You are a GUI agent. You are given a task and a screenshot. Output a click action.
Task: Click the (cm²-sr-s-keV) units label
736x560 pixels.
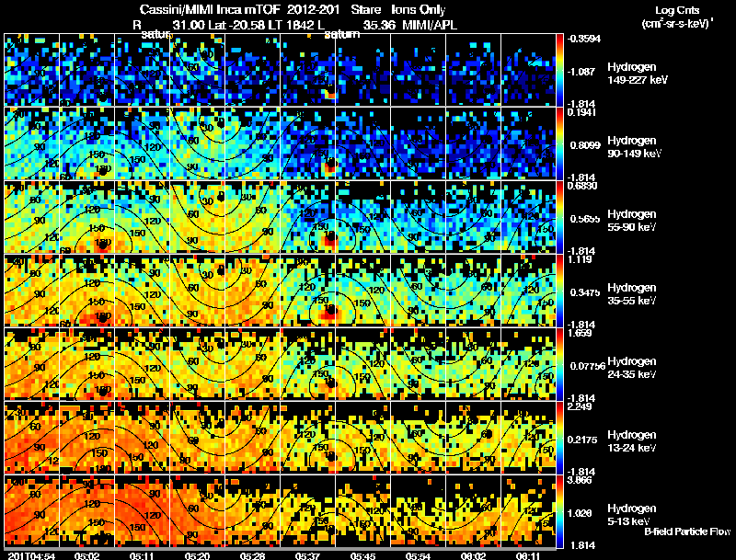[x=678, y=24]
